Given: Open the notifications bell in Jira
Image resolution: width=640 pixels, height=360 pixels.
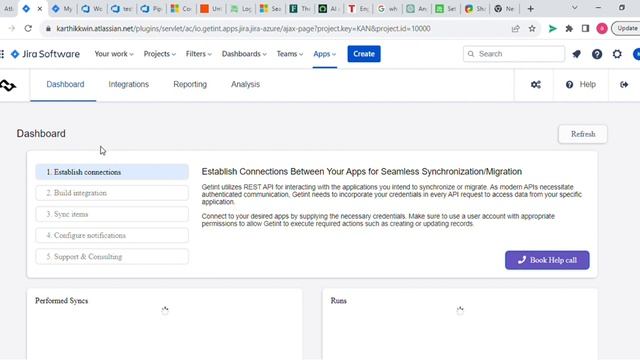Looking at the screenshot, I should (576, 54).
